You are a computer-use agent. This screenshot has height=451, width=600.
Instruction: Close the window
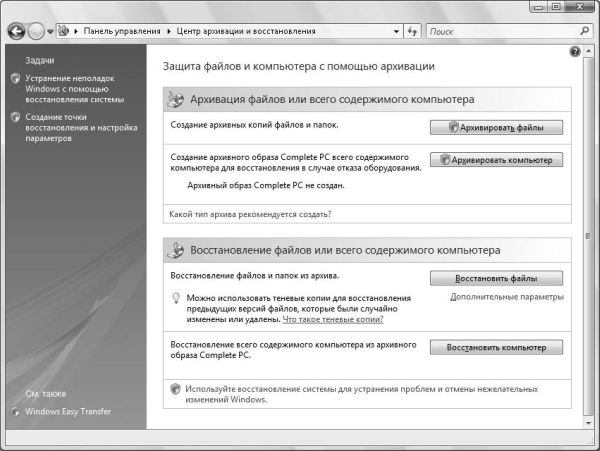click(580, 7)
